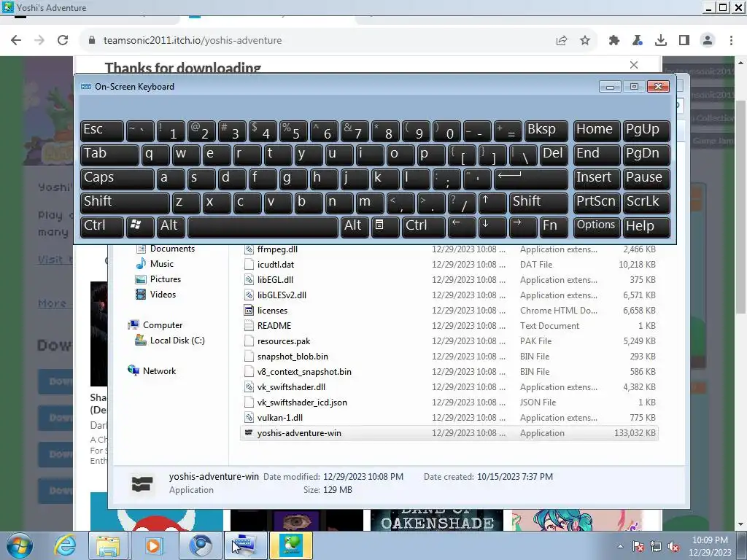Toggle the right Shift key

click(x=538, y=203)
